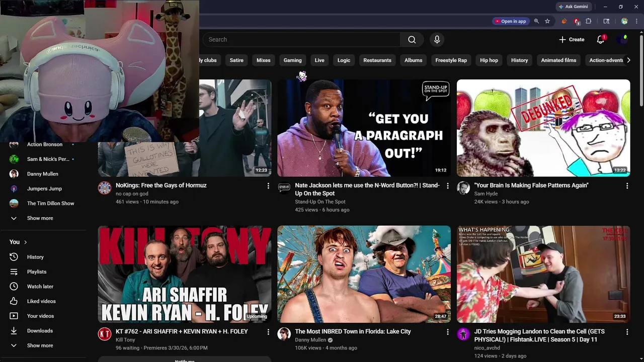Image resolution: width=644 pixels, height=362 pixels.
Task: Open the browser zoom magnifier icon
Action: click(x=536, y=21)
